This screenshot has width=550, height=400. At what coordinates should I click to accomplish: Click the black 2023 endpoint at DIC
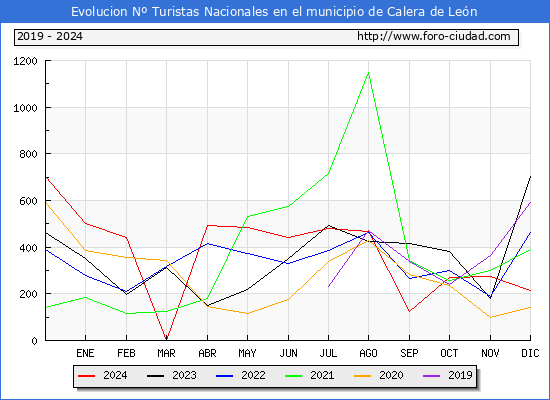[530, 177]
